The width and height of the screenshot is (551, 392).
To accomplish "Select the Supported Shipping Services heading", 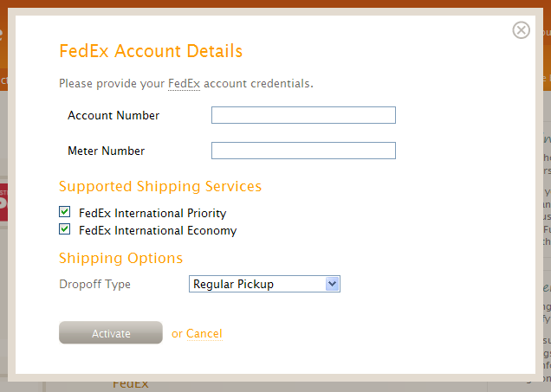I will (160, 186).
